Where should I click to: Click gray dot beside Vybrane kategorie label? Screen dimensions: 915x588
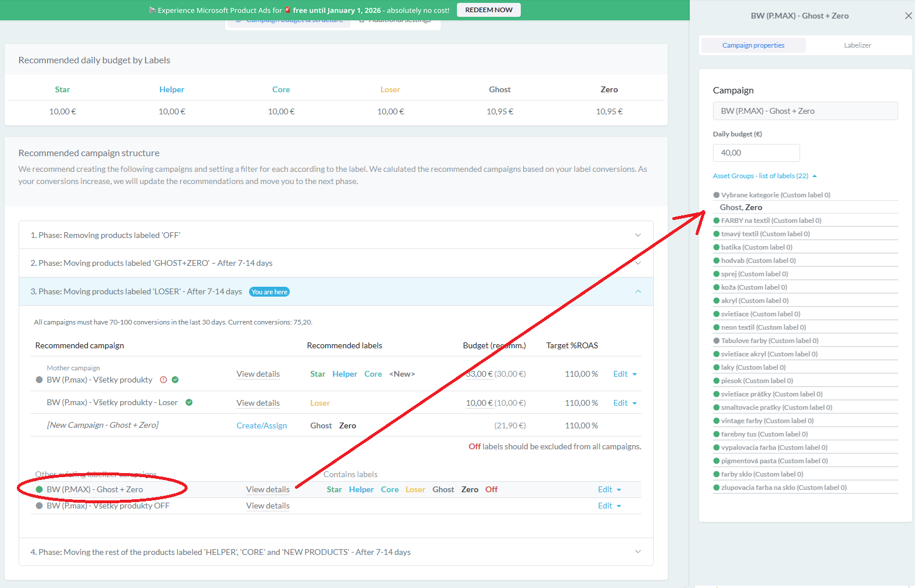point(716,196)
